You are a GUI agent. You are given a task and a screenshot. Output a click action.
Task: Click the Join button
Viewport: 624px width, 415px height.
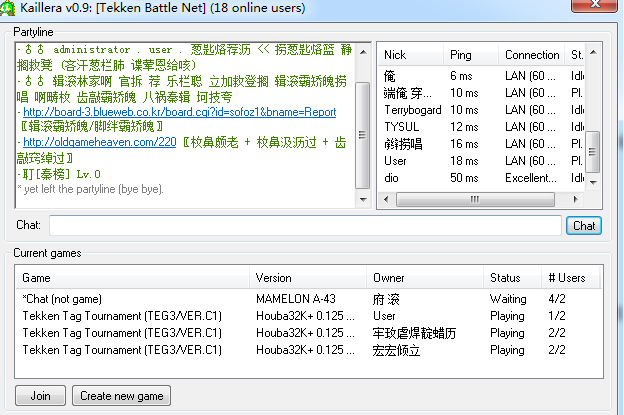(40, 396)
